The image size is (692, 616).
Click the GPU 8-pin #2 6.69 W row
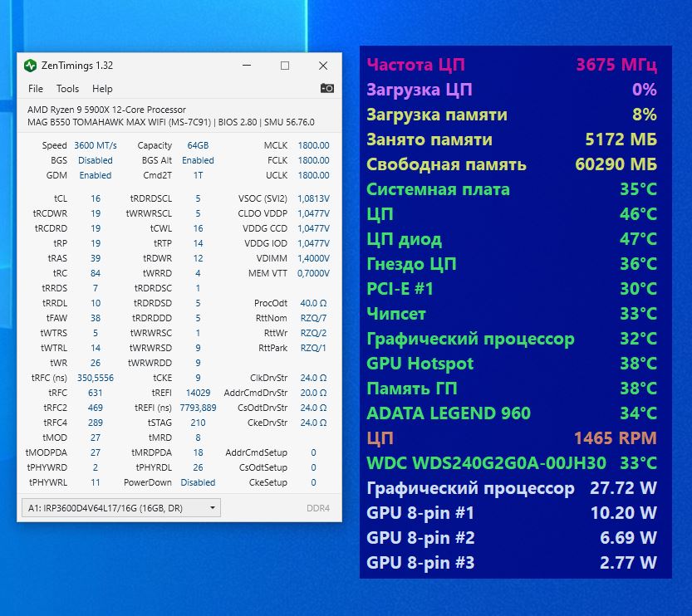[512, 538]
